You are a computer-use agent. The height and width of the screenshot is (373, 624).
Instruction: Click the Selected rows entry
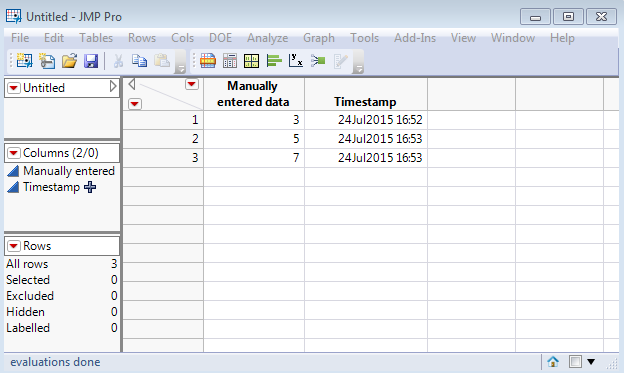tap(62, 280)
